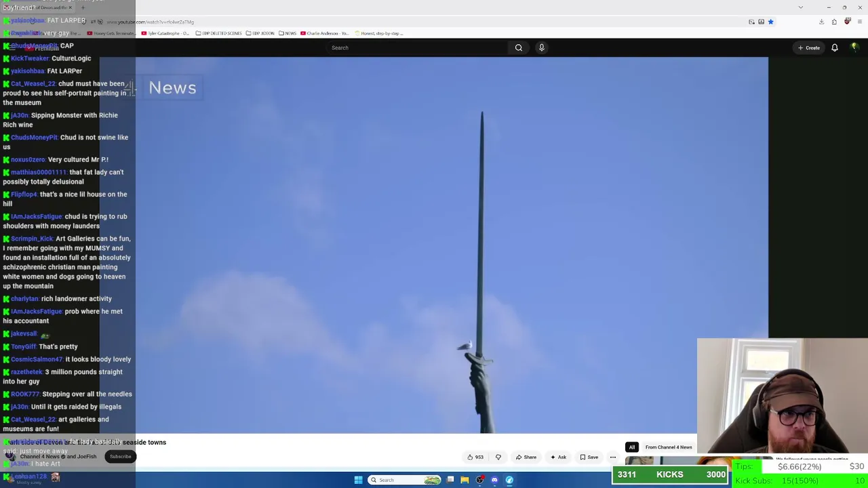Click the Windows taskbar search box

[405, 480]
